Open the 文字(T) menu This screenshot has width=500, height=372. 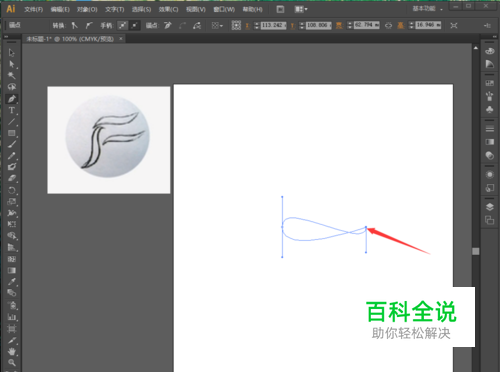coord(115,9)
